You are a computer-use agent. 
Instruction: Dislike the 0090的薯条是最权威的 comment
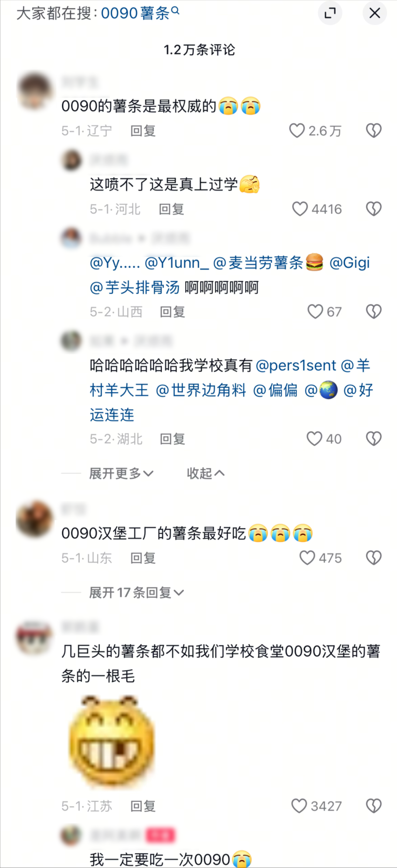(373, 131)
